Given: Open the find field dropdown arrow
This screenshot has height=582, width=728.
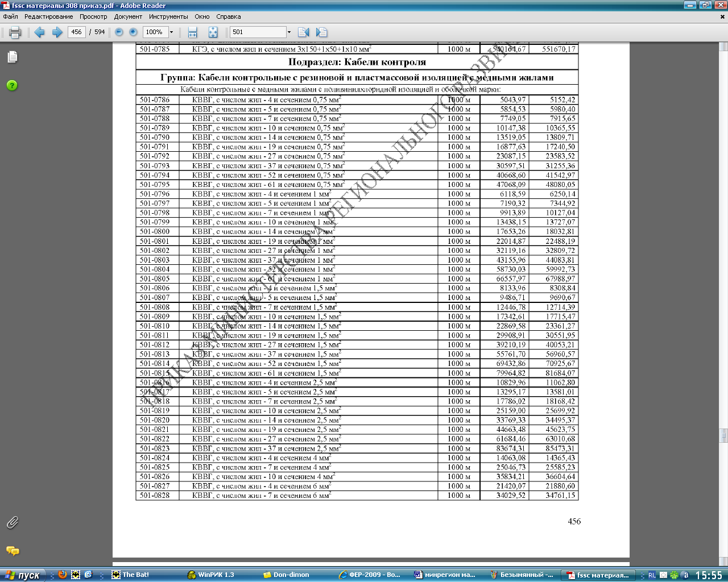Looking at the screenshot, I should click(289, 32).
